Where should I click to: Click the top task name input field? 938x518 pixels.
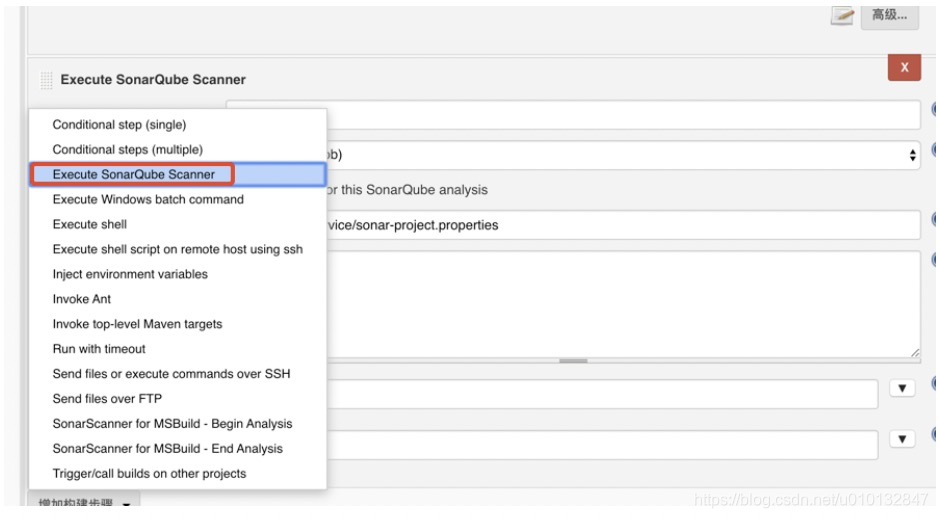(573, 114)
